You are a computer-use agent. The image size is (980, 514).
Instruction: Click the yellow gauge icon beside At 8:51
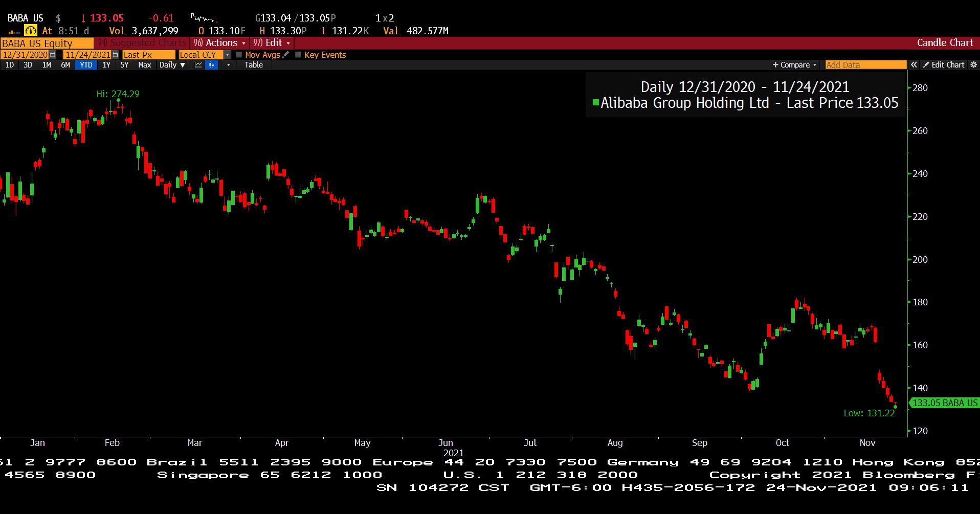click(31, 31)
